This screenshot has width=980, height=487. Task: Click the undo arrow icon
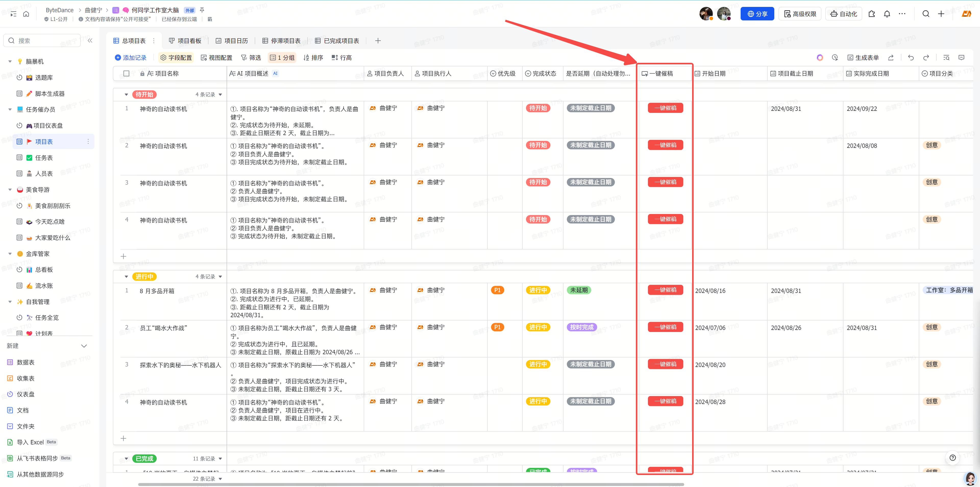click(x=911, y=57)
